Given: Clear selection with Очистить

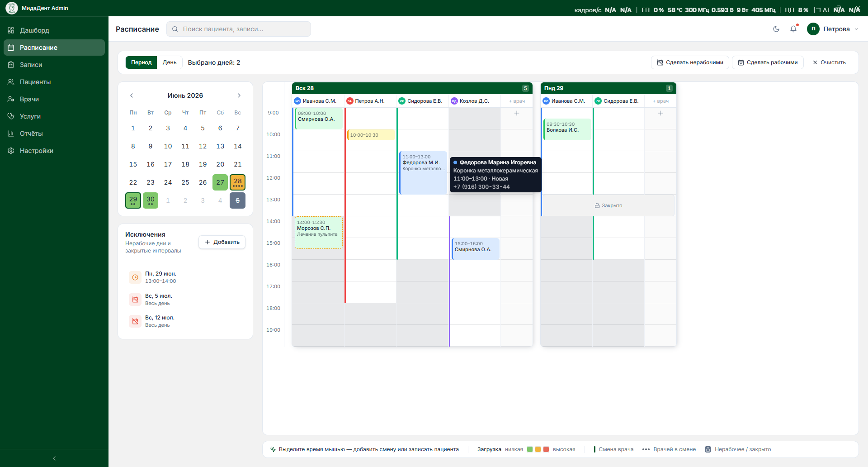Looking at the screenshot, I should pyautogui.click(x=829, y=62).
